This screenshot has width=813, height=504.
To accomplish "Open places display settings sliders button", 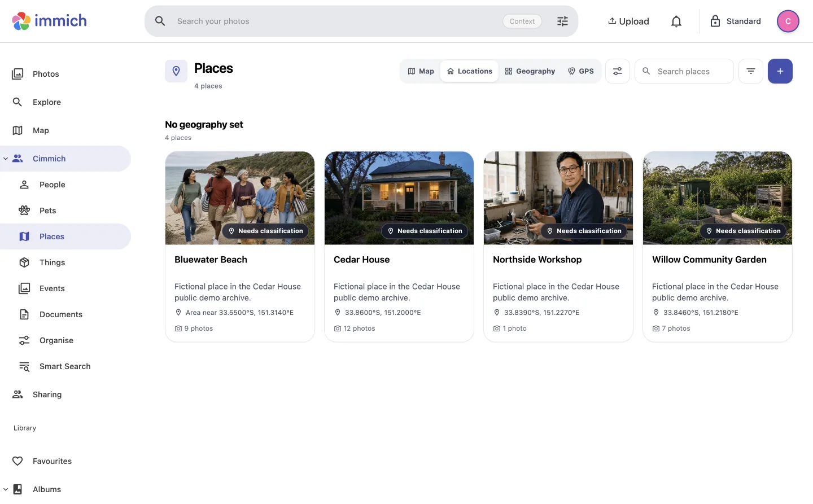I will tap(618, 71).
